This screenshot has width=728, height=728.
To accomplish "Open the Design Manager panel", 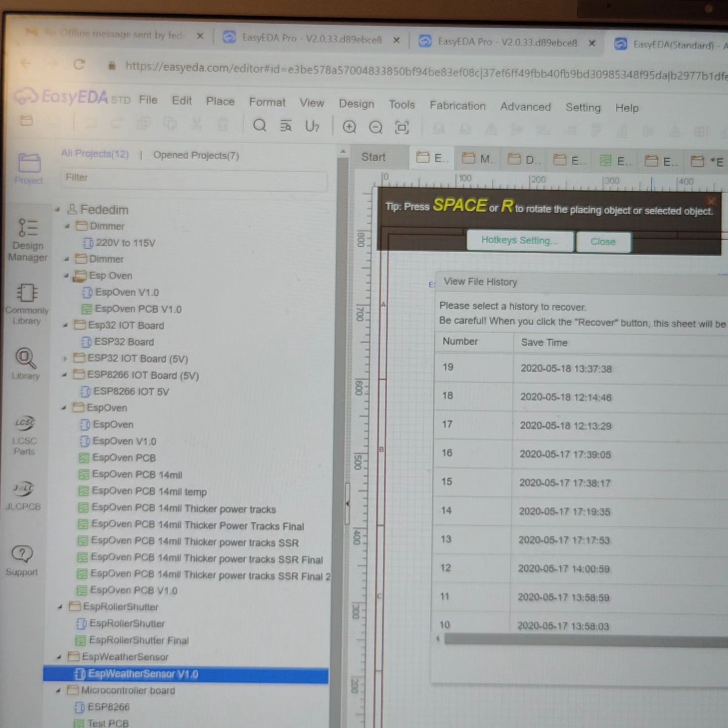I will (x=28, y=240).
